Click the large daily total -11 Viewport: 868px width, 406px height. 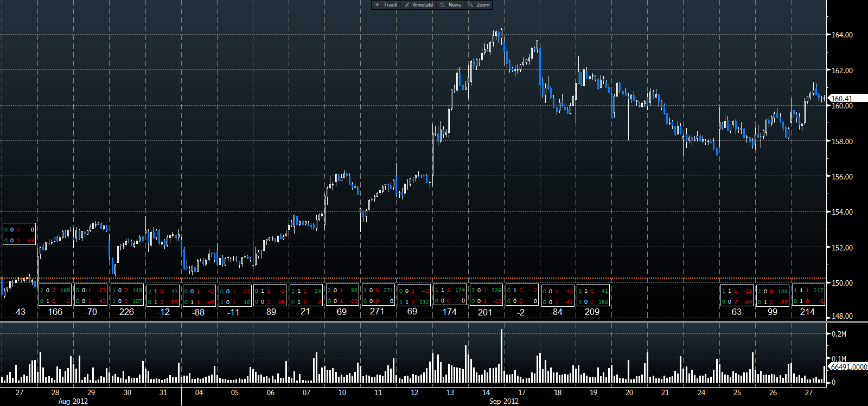[x=233, y=312]
